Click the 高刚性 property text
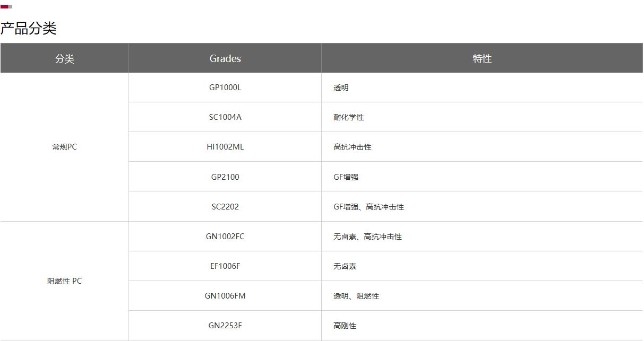Image resolution: width=644 pixels, height=341 pixels. 345,326
